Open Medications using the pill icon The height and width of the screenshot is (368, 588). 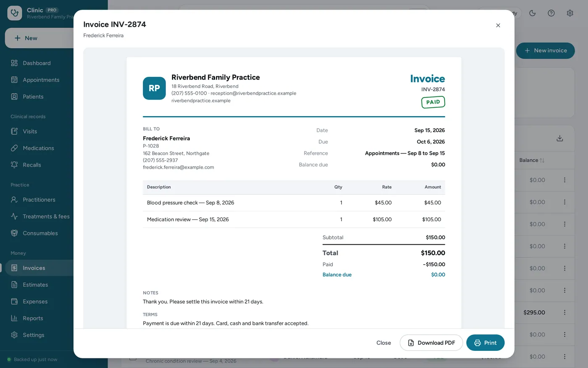(14, 148)
